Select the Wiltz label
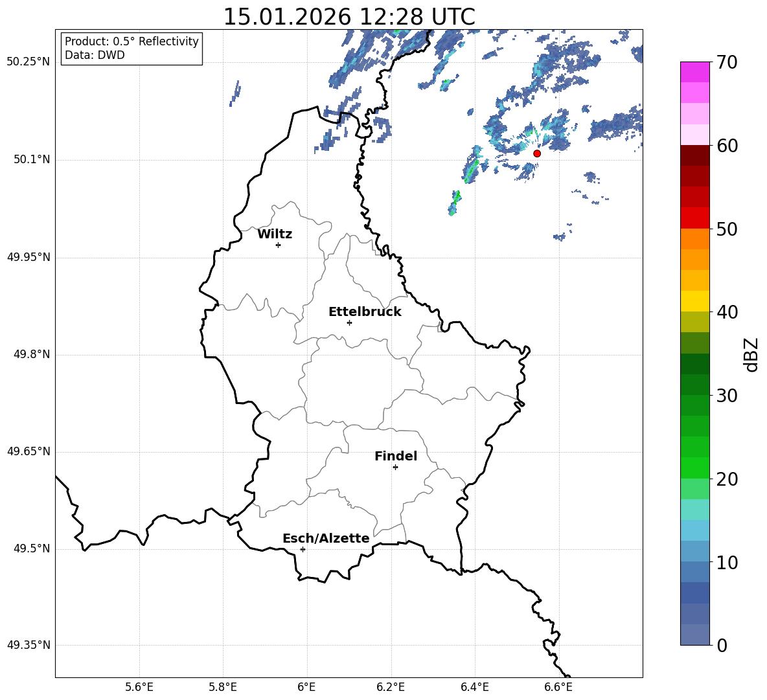This screenshot has width=767, height=700. coord(275,234)
